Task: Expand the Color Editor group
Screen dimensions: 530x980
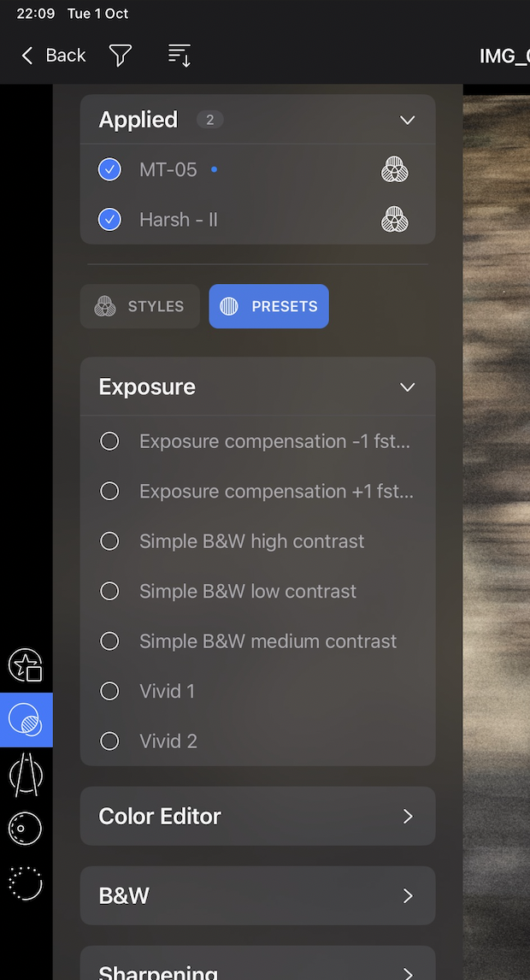Action: 257,817
